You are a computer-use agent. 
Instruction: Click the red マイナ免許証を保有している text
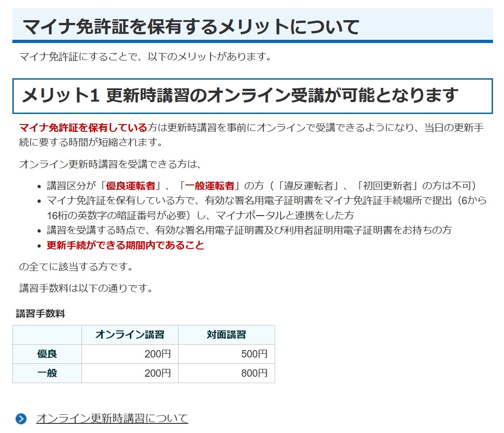tap(83, 128)
